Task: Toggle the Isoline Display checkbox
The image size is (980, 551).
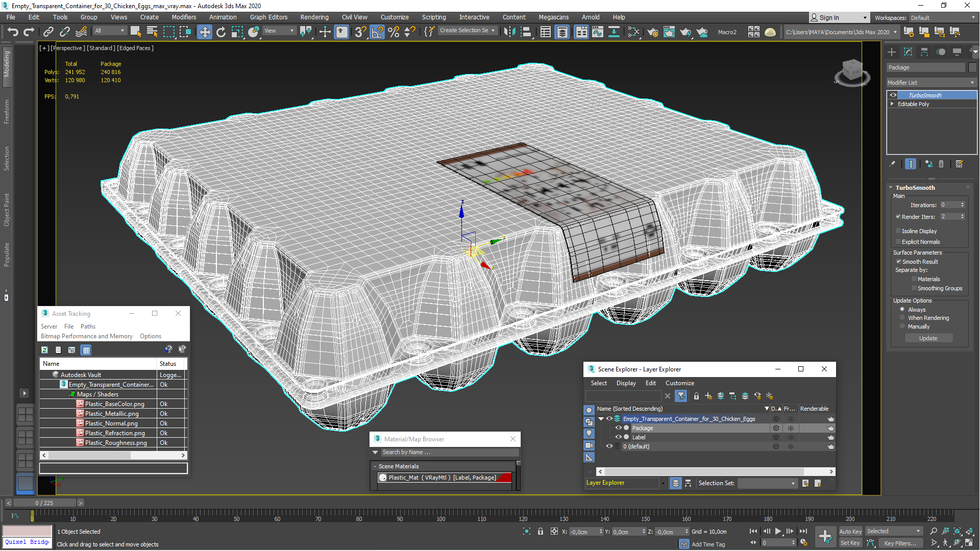Action: click(x=899, y=231)
